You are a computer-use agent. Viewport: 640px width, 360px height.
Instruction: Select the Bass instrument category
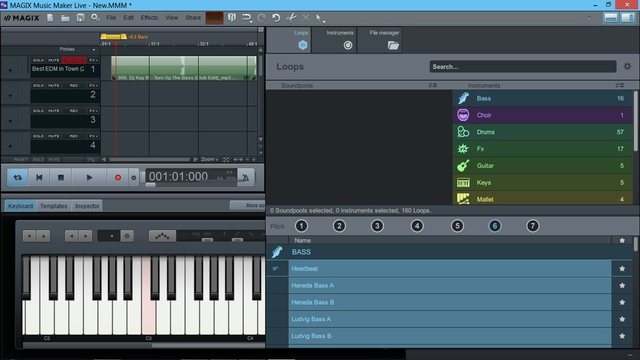[543, 98]
